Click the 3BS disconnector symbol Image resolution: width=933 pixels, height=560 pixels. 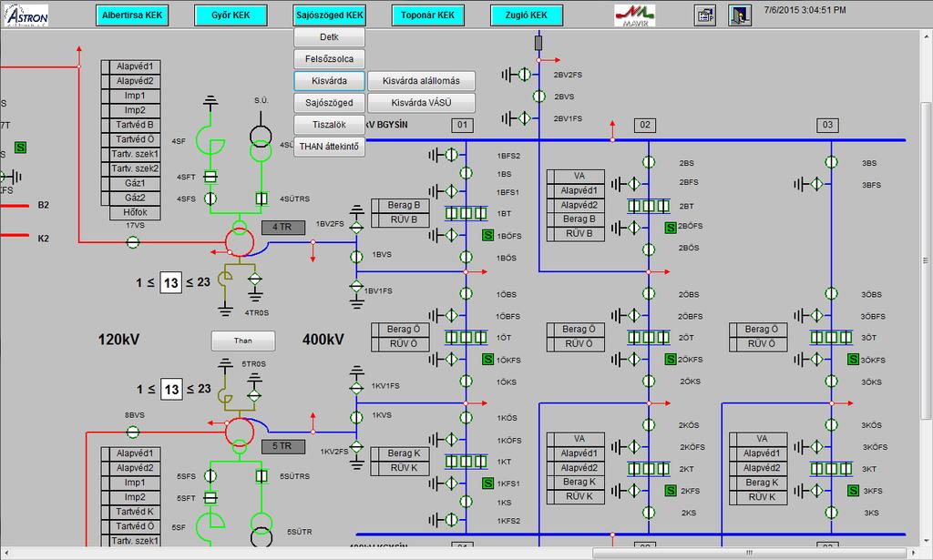click(831, 162)
